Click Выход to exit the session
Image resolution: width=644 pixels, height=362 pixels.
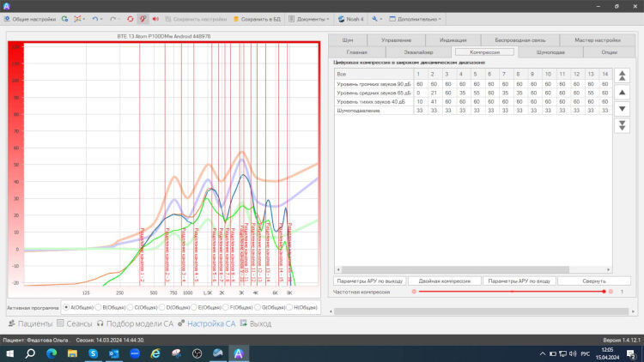256,324
